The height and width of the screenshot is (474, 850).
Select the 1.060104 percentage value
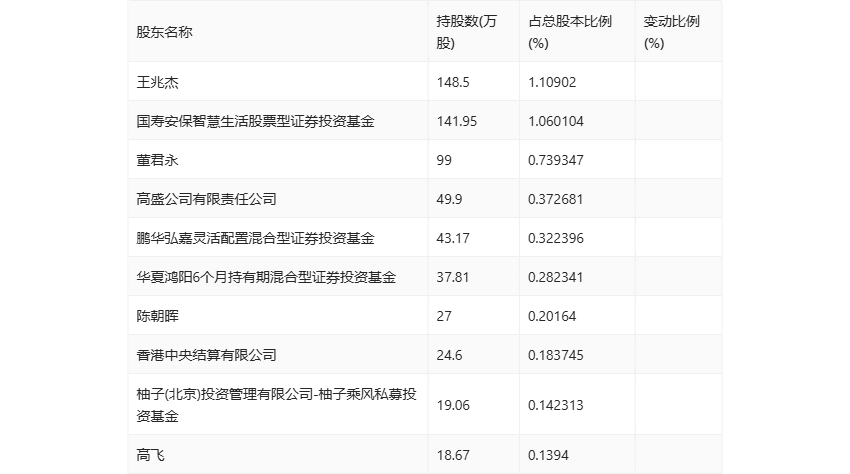[556, 121]
